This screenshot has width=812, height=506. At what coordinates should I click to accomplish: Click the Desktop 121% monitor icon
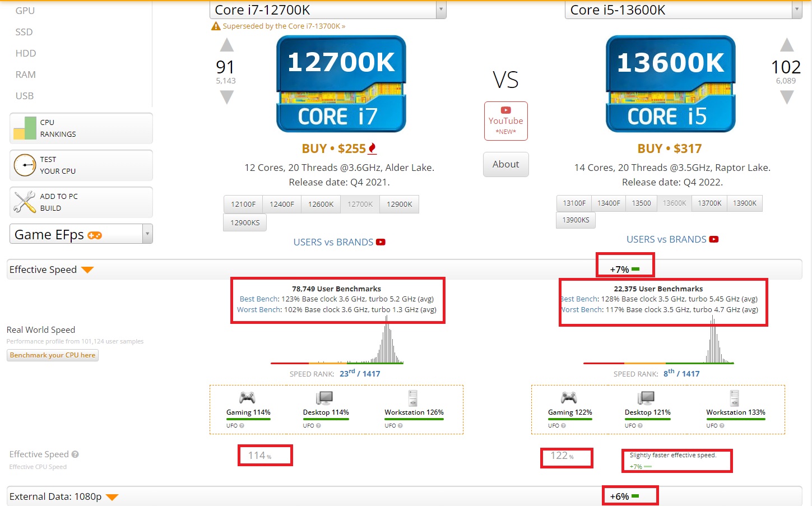tap(646, 398)
